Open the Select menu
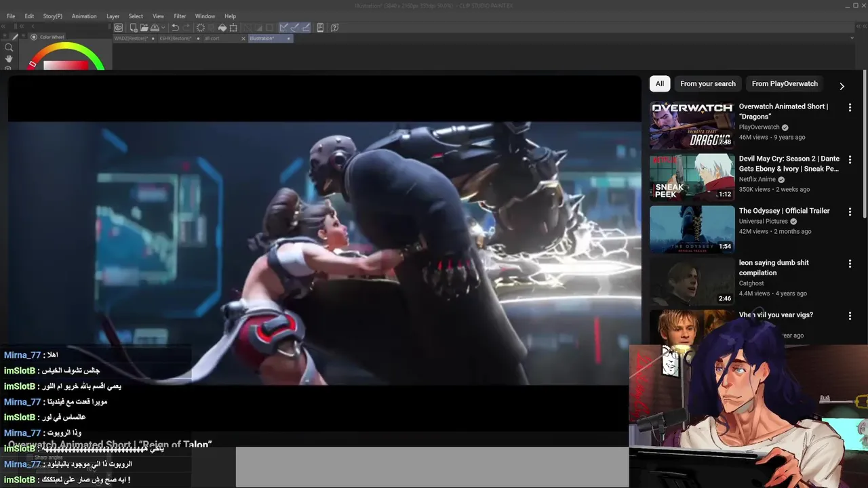 [136, 16]
